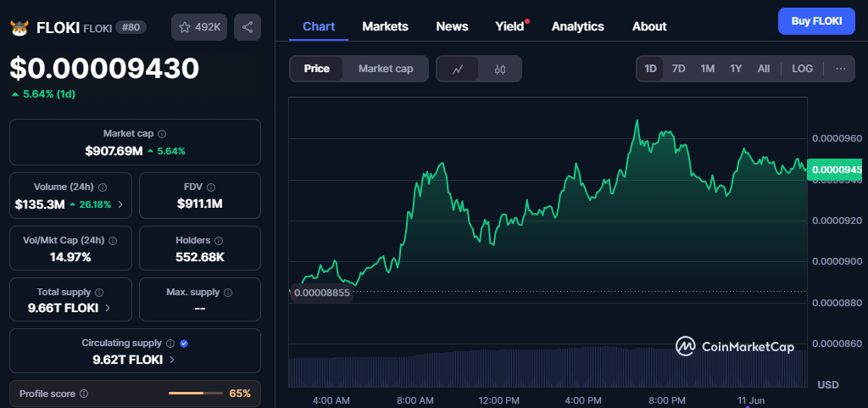Viewport: 868px width, 408px height.
Task: Select the 1M time range
Action: coord(708,69)
